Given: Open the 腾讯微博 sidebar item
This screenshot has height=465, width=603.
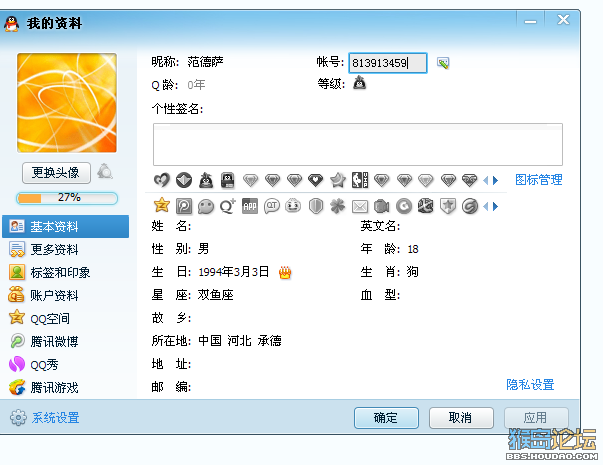Looking at the screenshot, I should coord(66,342).
